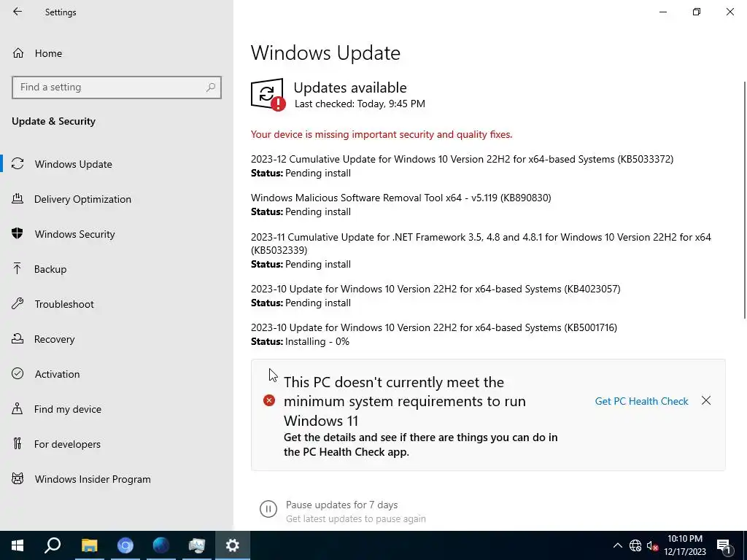Focus the Find a setting search box
The height and width of the screenshot is (560, 747).
[117, 87]
